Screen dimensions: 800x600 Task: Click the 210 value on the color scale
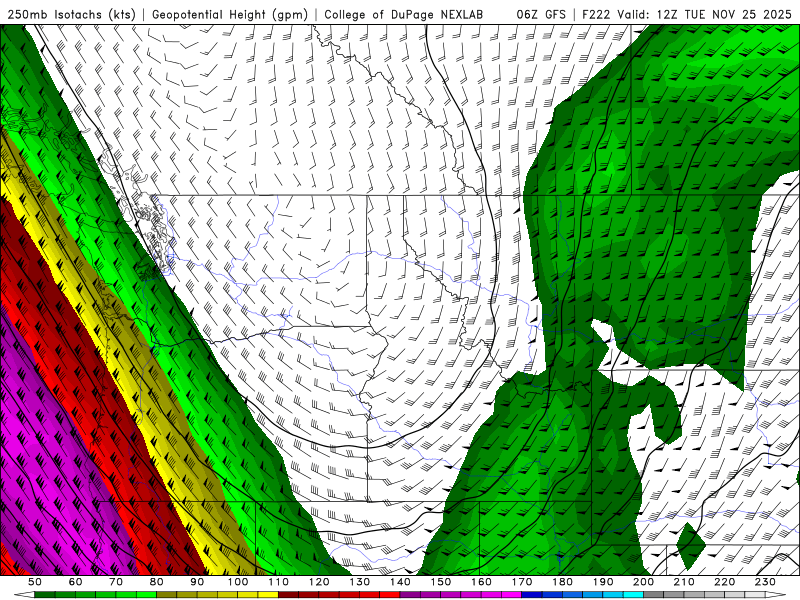pyautogui.click(x=684, y=582)
